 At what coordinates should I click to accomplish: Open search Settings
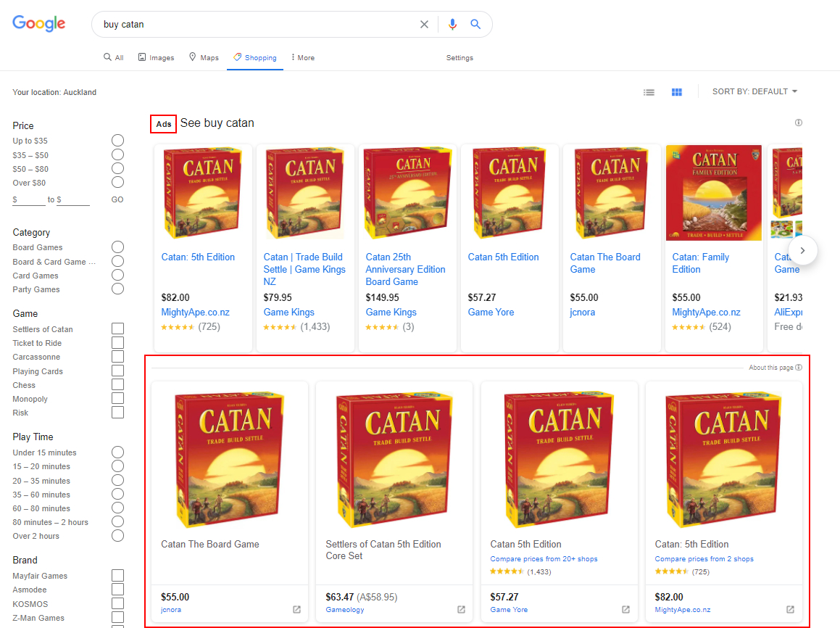tap(459, 58)
